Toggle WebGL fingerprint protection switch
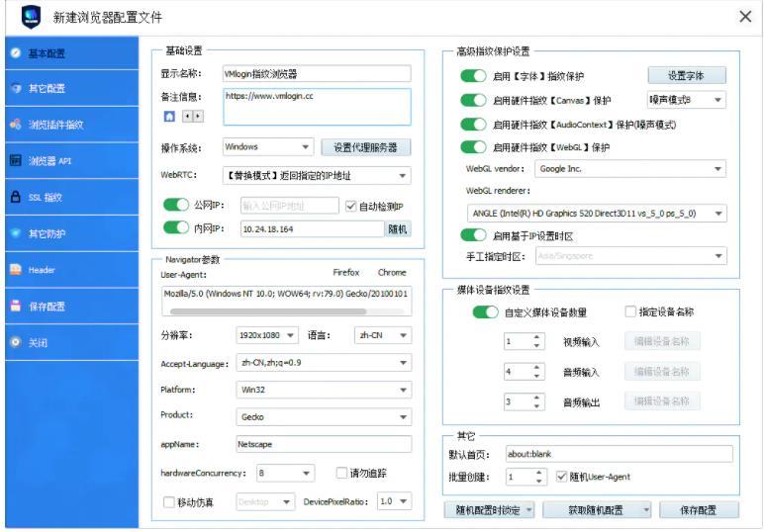 [473, 147]
